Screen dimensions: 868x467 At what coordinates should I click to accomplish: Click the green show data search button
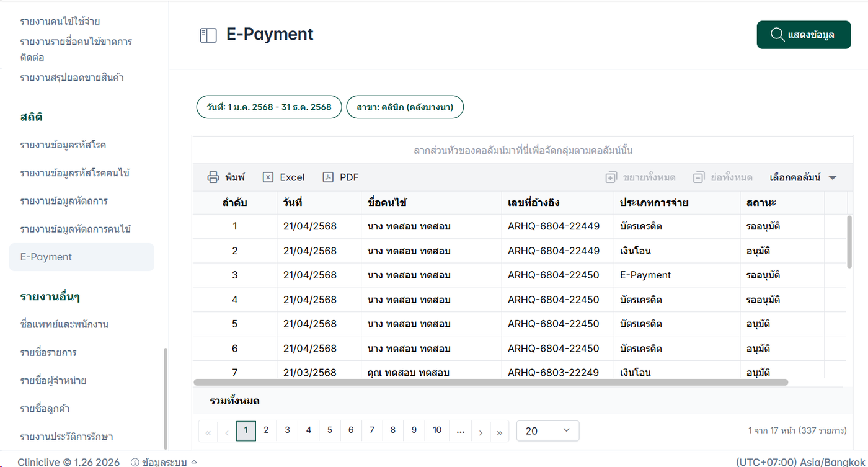[x=804, y=35]
